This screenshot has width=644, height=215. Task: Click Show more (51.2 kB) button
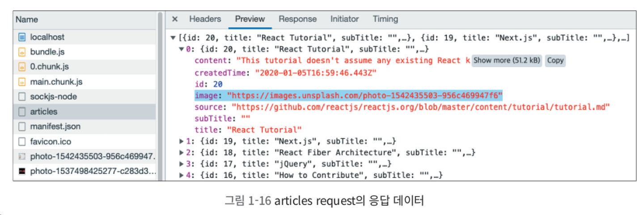click(x=507, y=60)
